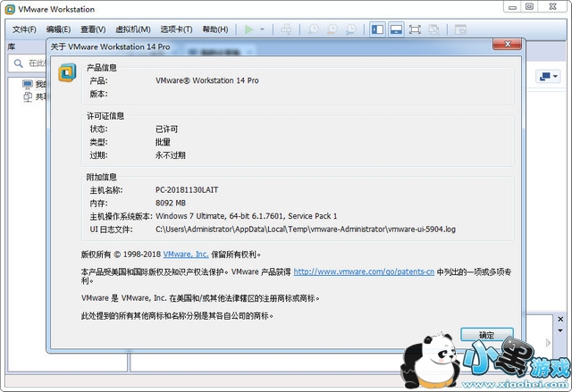Click the library search magnifier icon

tap(18, 63)
